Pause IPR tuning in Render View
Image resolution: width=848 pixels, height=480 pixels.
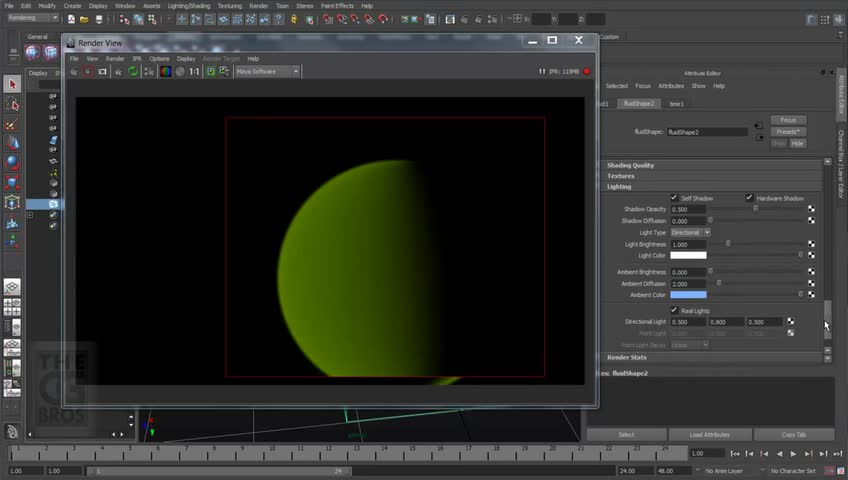[x=542, y=72]
